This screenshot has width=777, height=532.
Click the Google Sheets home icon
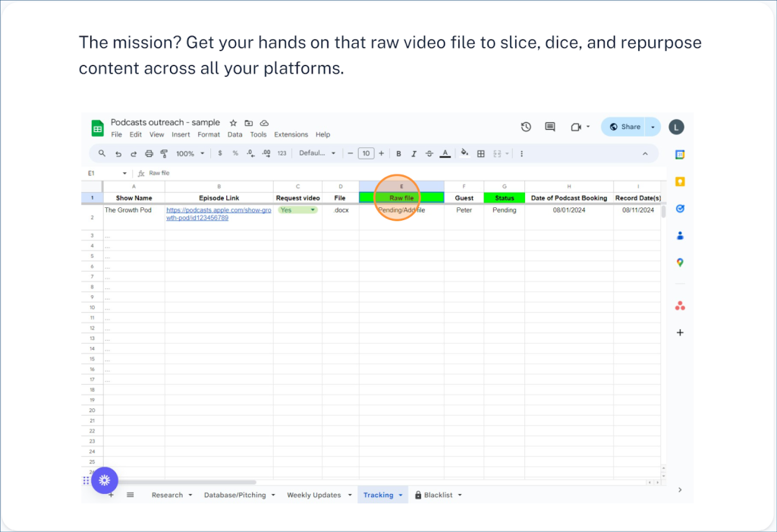click(98, 128)
